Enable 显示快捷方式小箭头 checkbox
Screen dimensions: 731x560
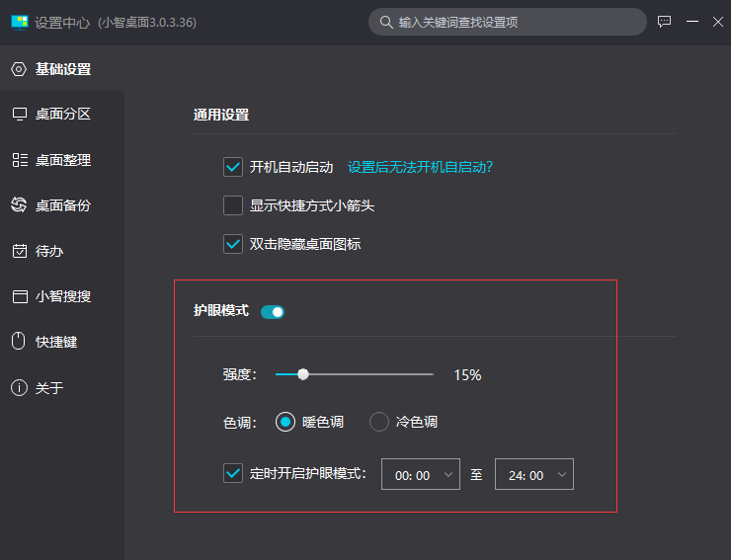(x=233, y=205)
